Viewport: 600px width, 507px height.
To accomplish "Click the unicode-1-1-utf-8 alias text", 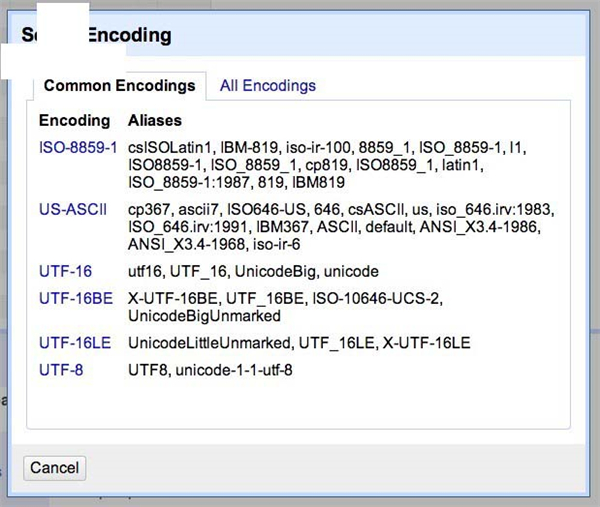I will click(242, 370).
